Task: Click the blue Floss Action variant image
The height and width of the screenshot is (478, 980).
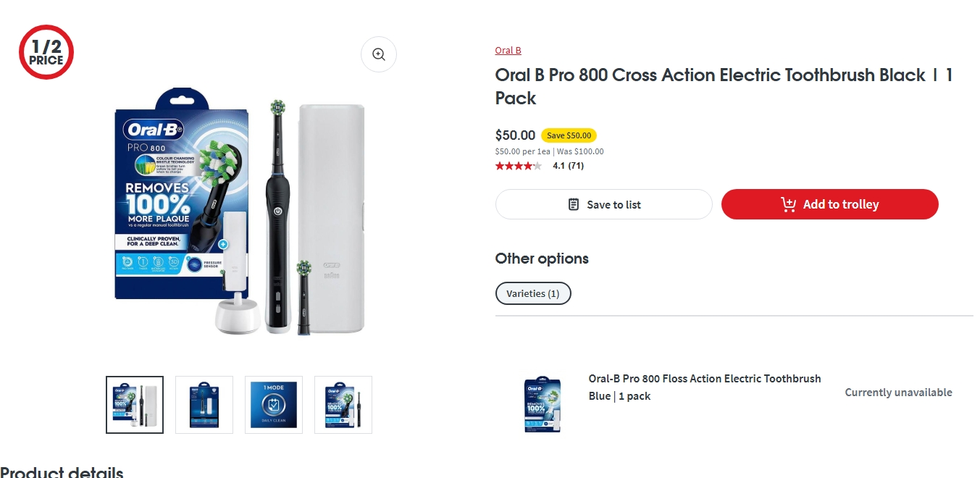Action: pyautogui.click(x=543, y=404)
